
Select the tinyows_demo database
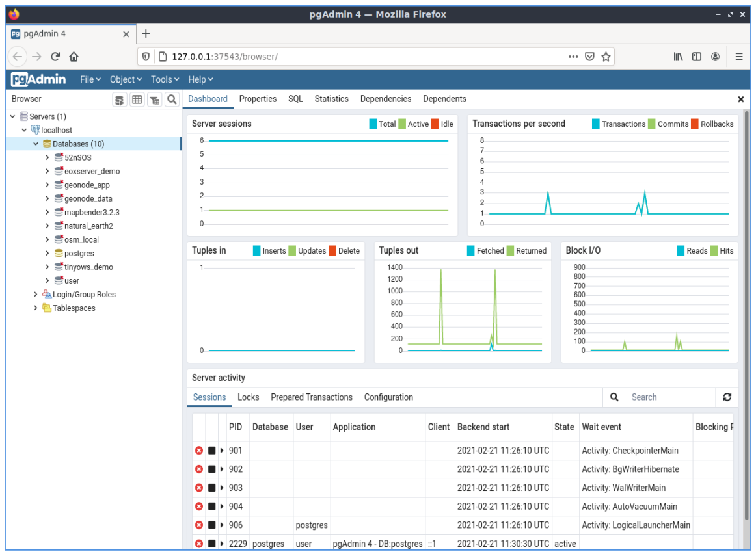88,267
